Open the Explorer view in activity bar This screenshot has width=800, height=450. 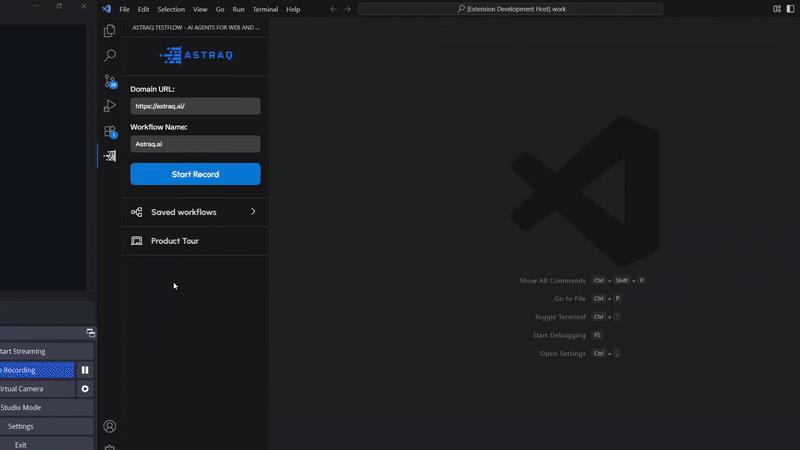pyautogui.click(x=110, y=31)
